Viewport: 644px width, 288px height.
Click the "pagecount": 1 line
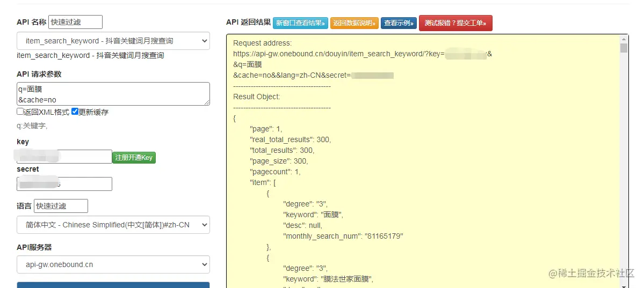(275, 172)
